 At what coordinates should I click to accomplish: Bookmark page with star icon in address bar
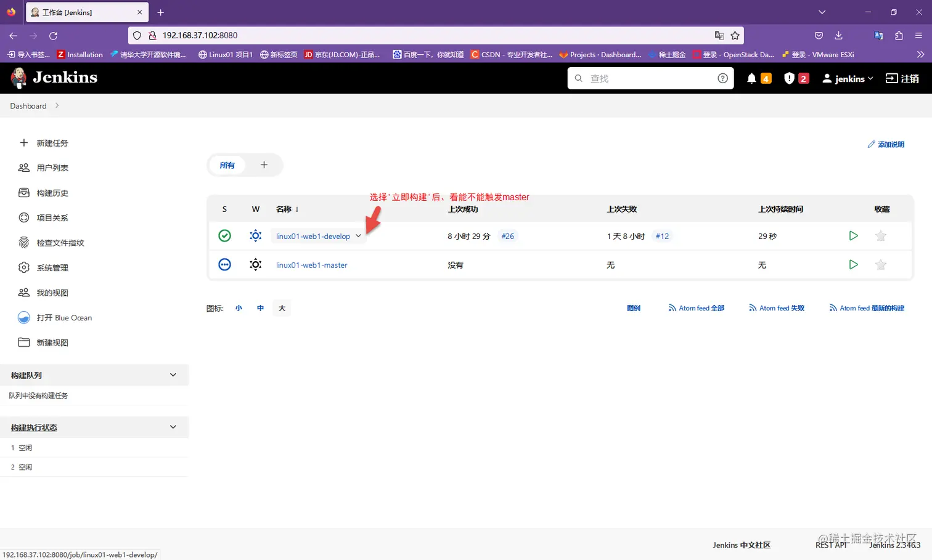[x=735, y=36]
